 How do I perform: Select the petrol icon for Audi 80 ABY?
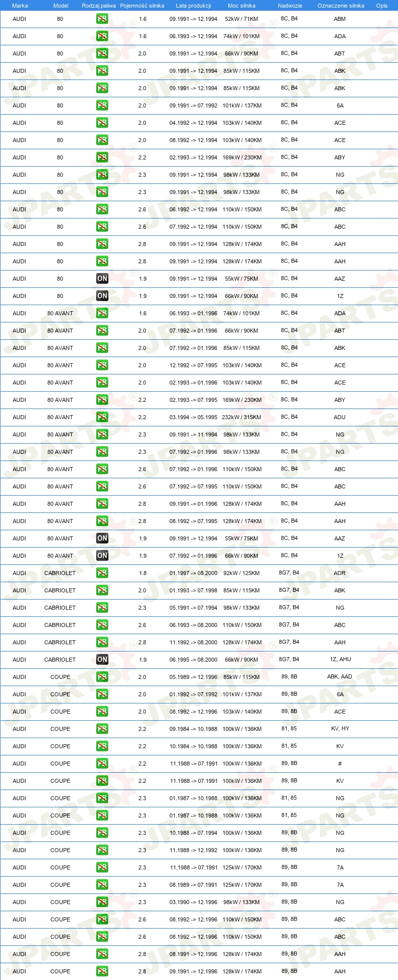tap(102, 157)
